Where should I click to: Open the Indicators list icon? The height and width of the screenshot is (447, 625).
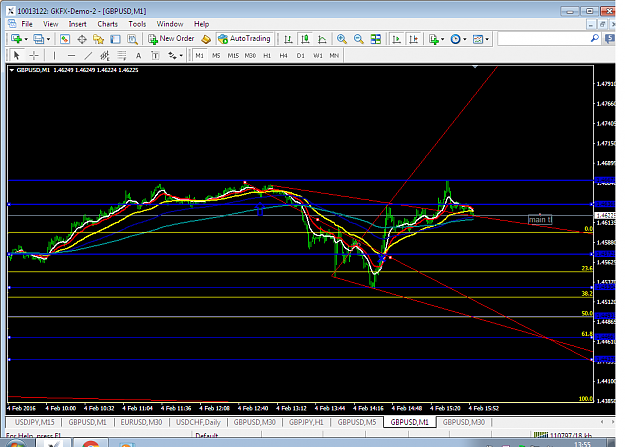click(x=434, y=39)
